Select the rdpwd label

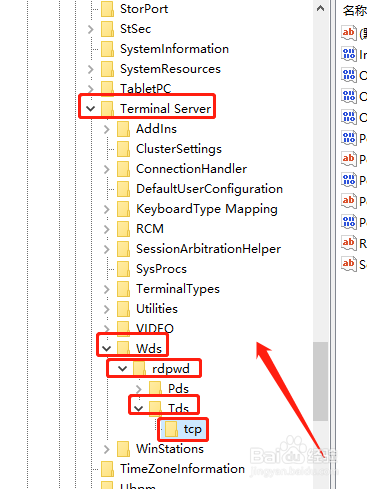[x=171, y=369]
